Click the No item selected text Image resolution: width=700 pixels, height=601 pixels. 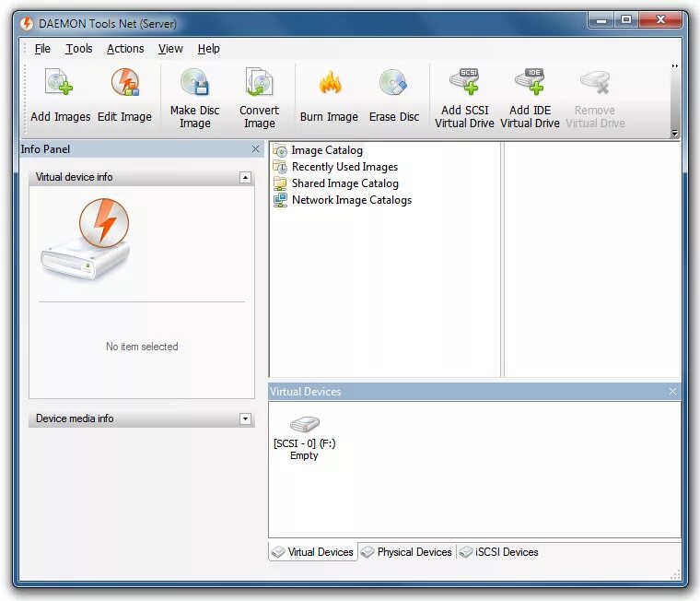(x=142, y=347)
